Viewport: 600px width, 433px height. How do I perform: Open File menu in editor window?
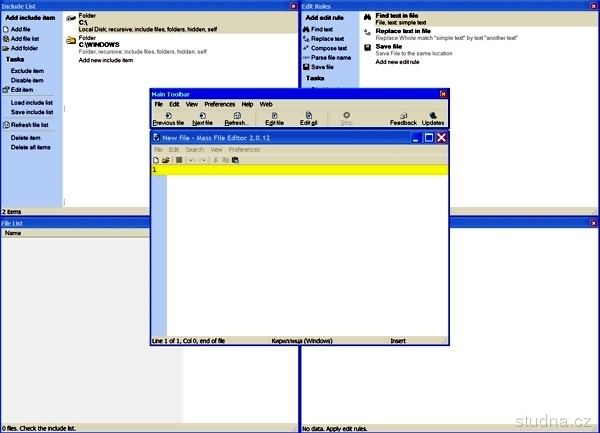pos(158,150)
